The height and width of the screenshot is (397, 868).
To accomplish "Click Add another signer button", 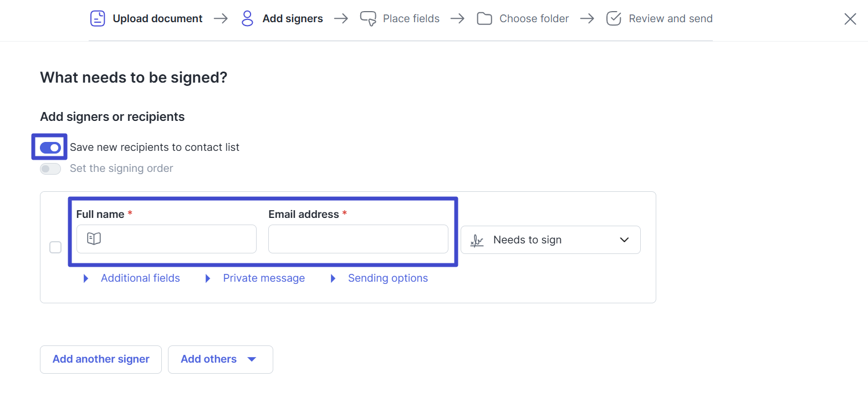I will 101,359.
